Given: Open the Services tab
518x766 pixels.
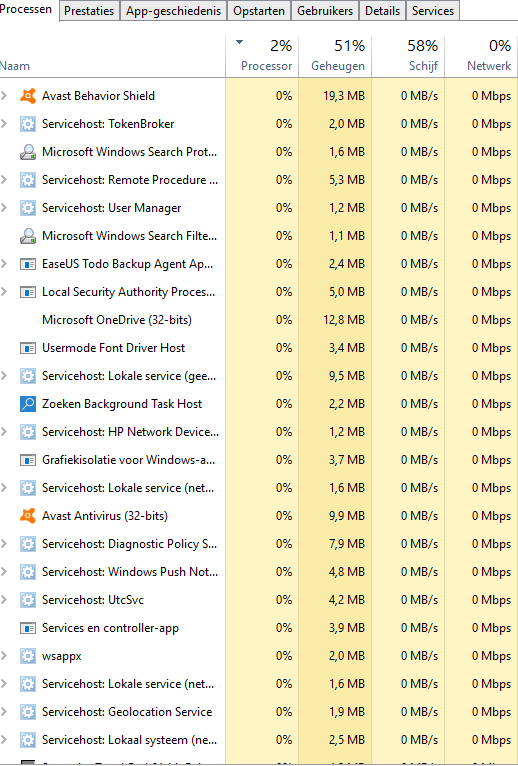Looking at the screenshot, I should (x=432, y=11).
